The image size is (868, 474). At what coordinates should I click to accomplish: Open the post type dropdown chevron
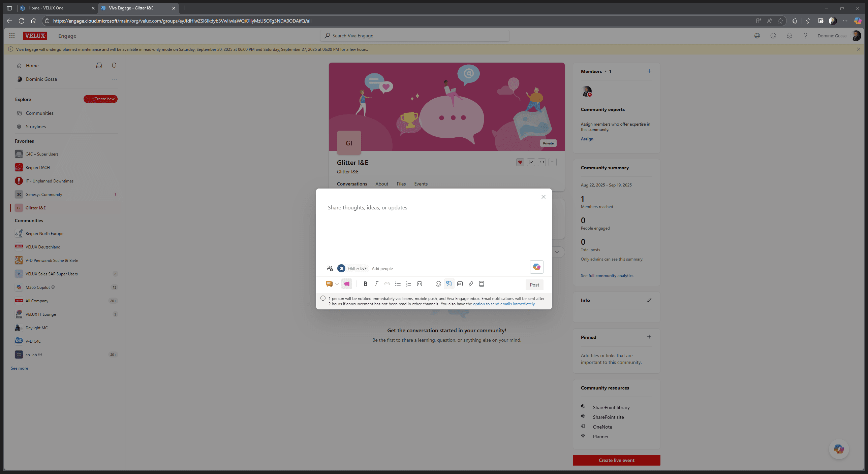pyautogui.click(x=337, y=284)
